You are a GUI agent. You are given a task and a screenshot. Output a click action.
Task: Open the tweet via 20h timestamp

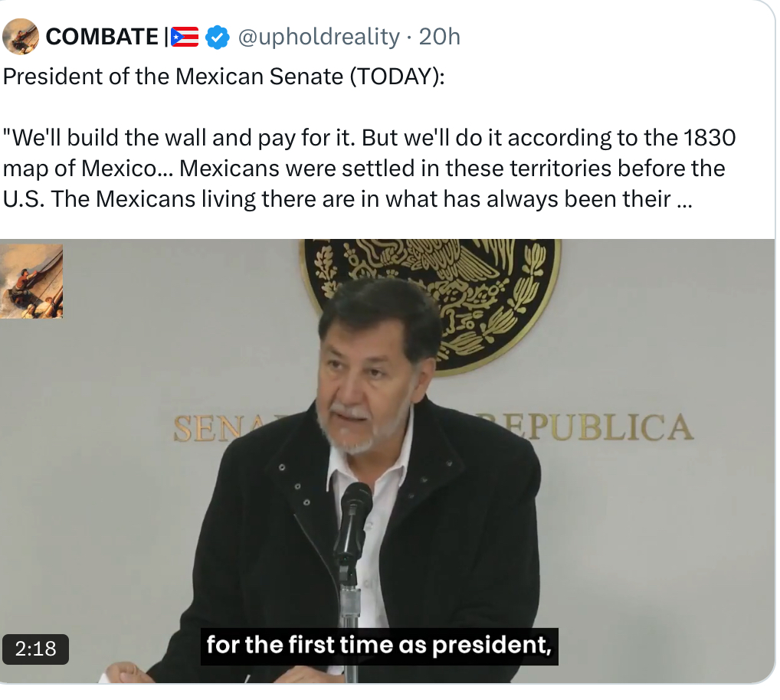(x=439, y=37)
